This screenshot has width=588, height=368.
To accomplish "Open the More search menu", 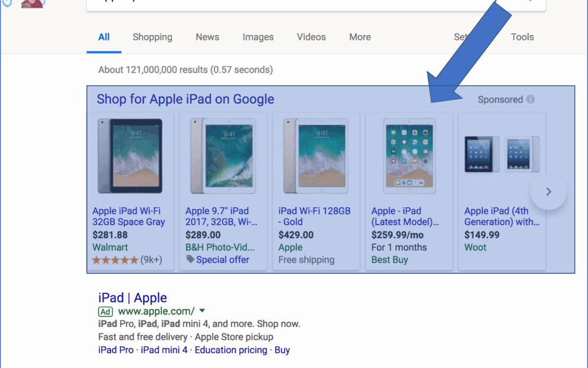I will pyautogui.click(x=360, y=37).
